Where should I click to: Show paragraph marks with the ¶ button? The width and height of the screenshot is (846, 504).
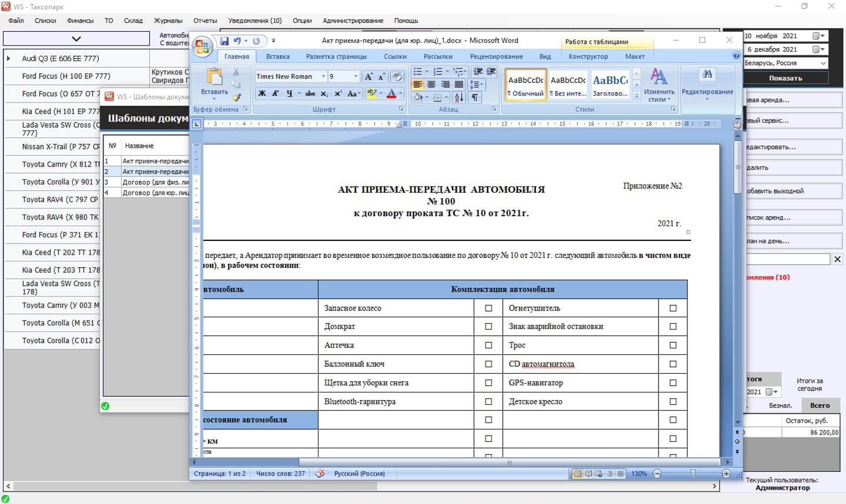point(475,98)
